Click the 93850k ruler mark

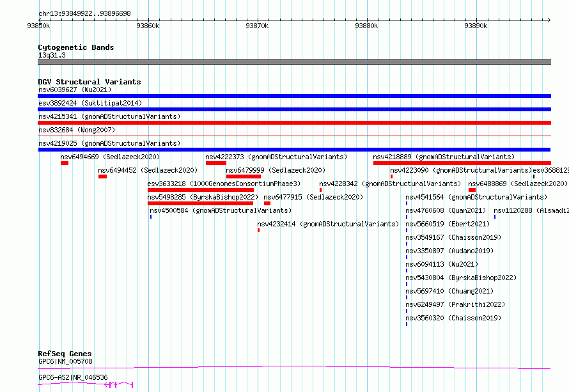tap(38, 26)
